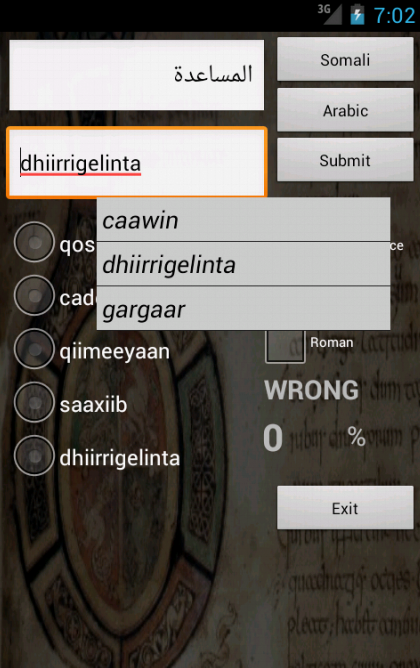Pick dhiirrigelinta from the suggestion list
Screen dimensions: 420x668
pos(243,264)
